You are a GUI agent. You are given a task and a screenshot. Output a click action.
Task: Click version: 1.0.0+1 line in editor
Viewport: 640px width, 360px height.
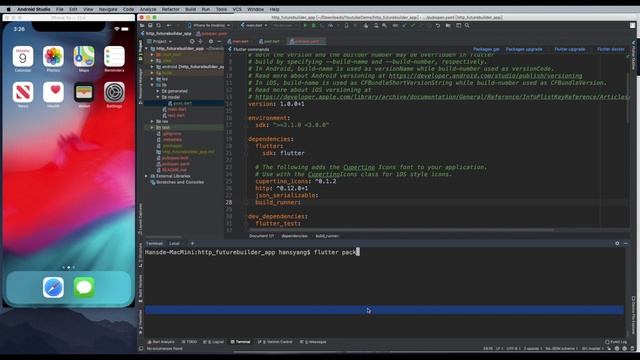[x=276, y=104]
